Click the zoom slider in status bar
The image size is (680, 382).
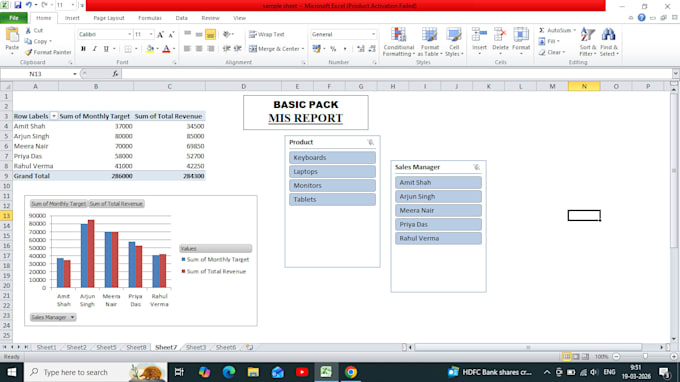[645, 356]
